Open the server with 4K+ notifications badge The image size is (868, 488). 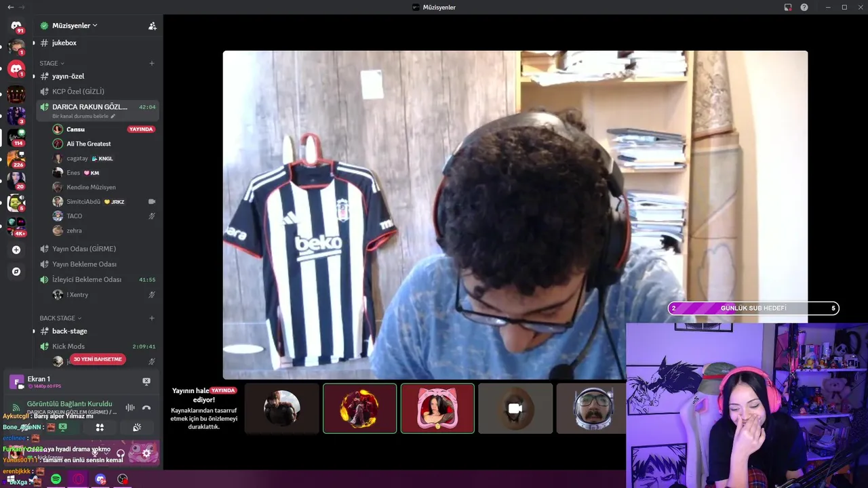coord(16,226)
